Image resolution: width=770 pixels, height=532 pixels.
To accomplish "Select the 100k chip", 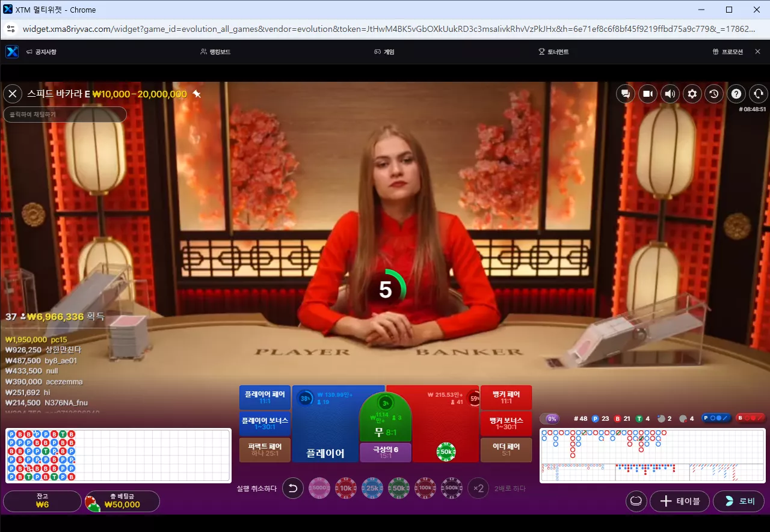I will [x=425, y=488].
